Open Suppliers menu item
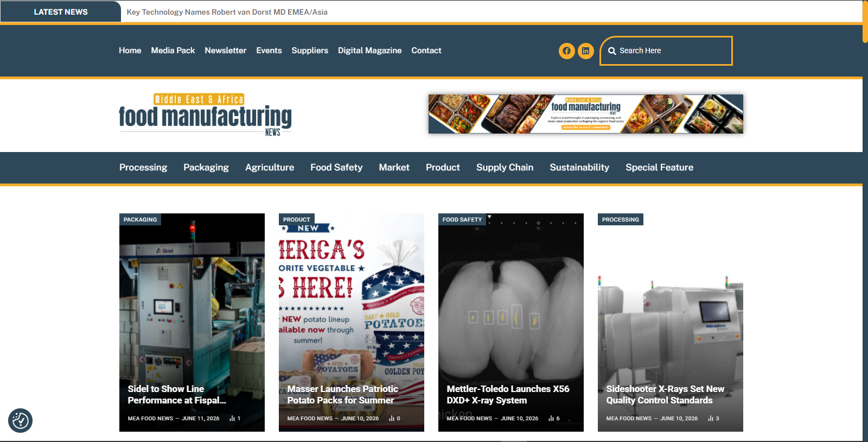The width and height of the screenshot is (868, 442). point(310,50)
